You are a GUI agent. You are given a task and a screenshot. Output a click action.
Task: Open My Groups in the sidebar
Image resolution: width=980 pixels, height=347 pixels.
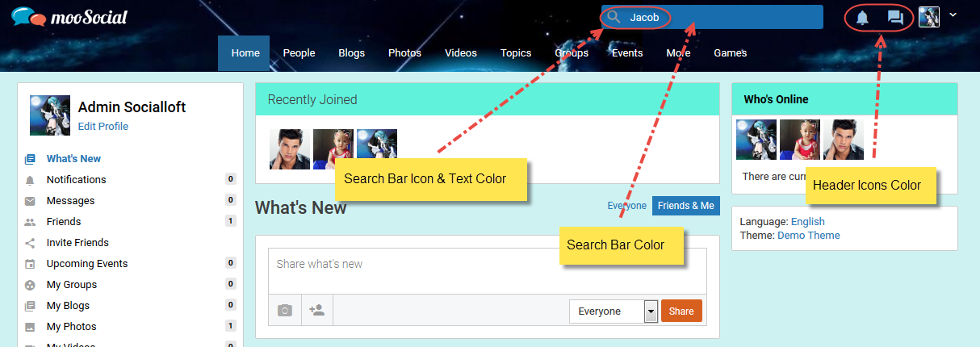(x=72, y=285)
